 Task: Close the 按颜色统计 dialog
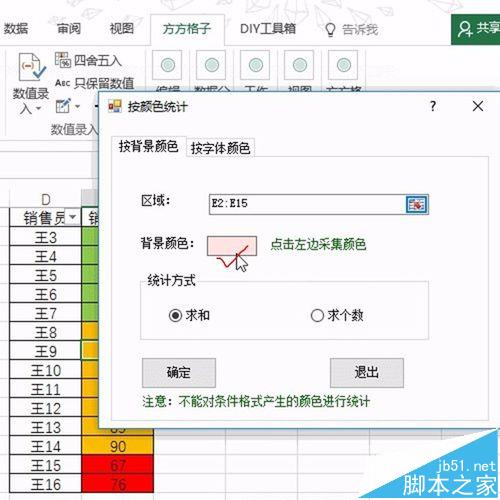478,106
